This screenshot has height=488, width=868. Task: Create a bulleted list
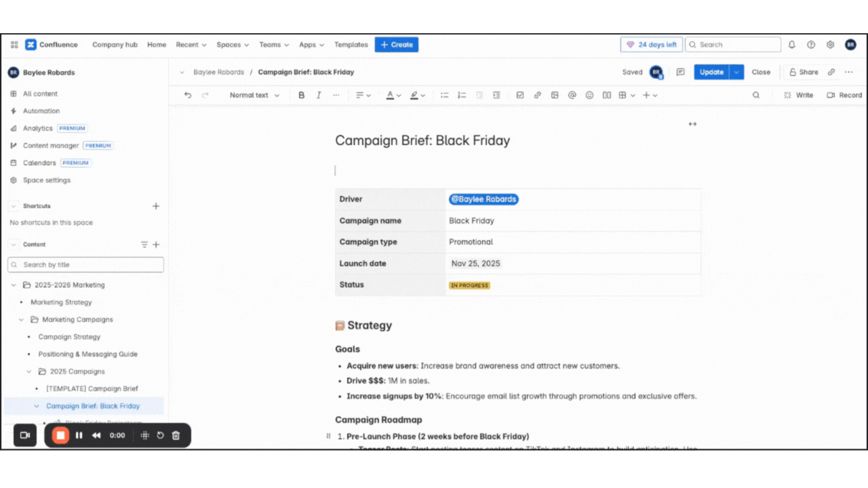(x=444, y=95)
